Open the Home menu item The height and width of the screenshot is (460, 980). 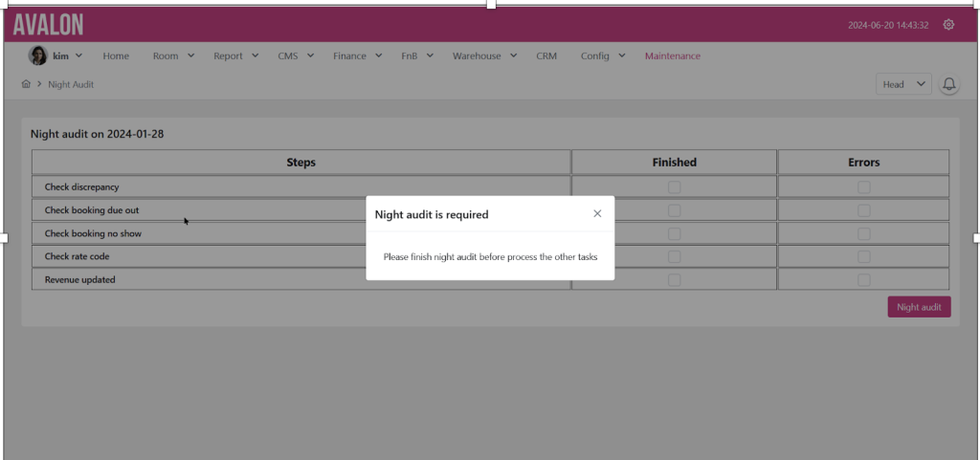pyautogui.click(x=116, y=56)
